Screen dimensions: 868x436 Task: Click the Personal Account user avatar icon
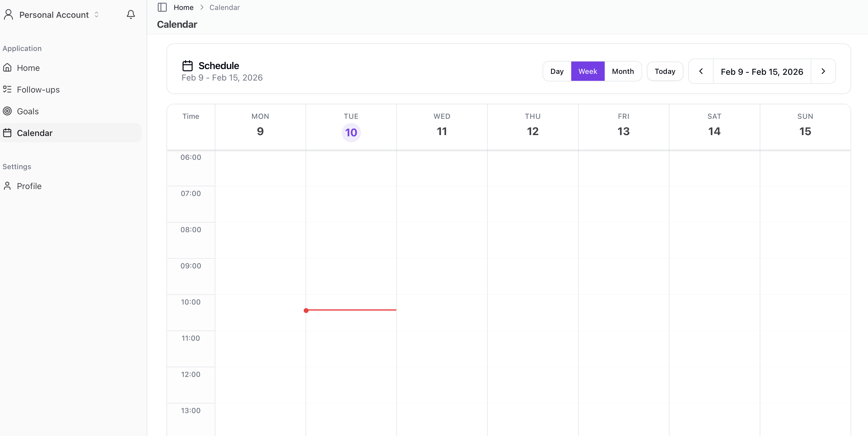pyautogui.click(x=8, y=14)
